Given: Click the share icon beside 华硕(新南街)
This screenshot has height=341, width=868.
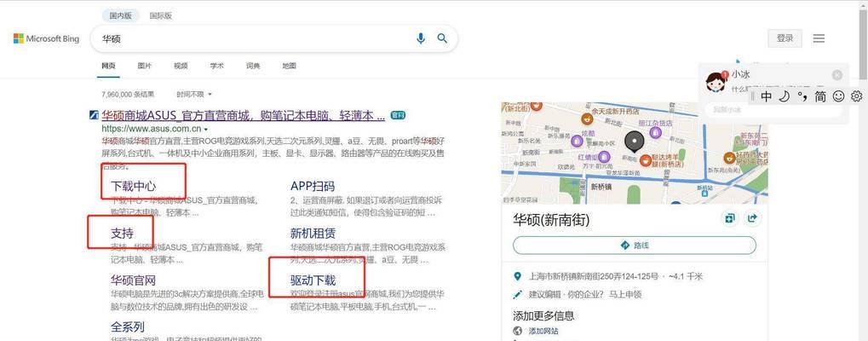Looking at the screenshot, I should (752, 218).
